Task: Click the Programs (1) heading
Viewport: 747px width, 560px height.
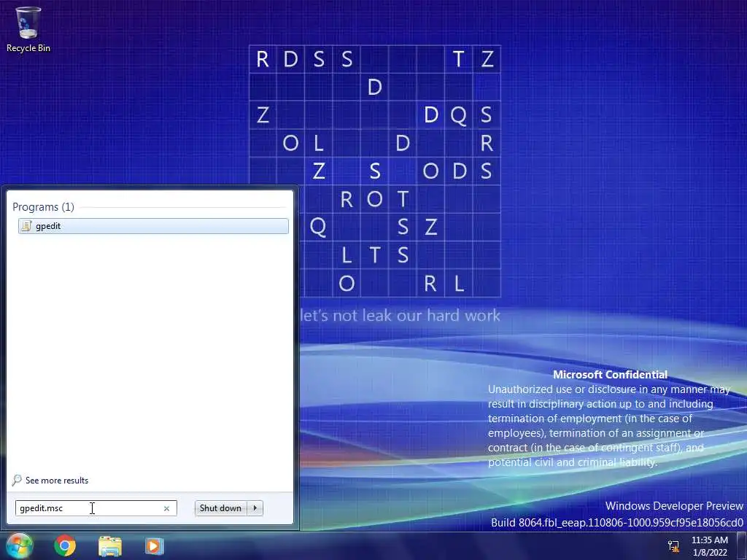Action: point(43,206)
